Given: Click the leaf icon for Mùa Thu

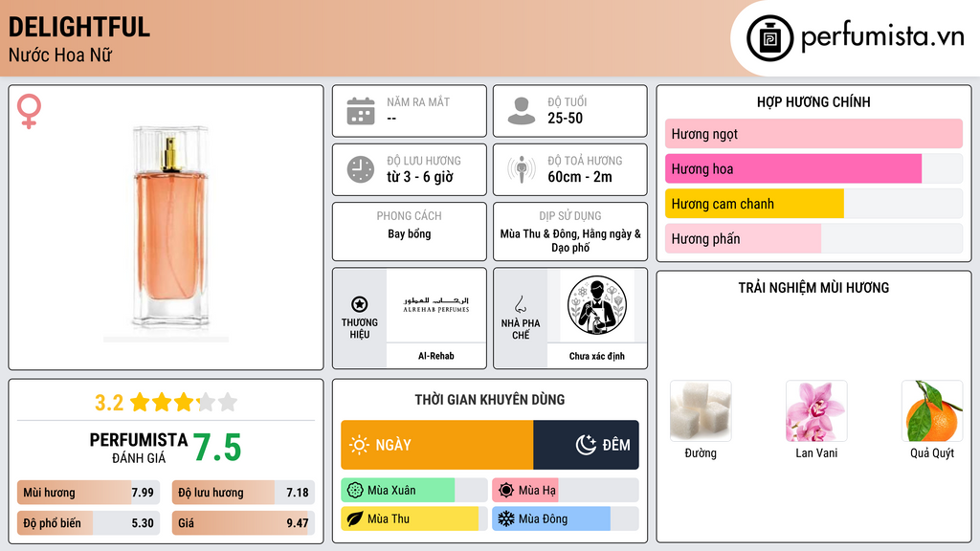Looking at the screenshot, I should tap(355, 519).
